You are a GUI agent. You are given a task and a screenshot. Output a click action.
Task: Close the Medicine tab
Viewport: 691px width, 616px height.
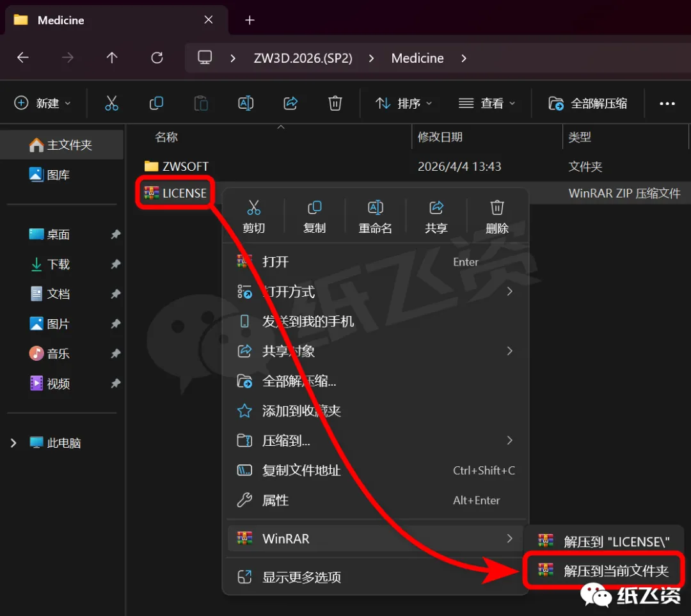tap(209, 20)
